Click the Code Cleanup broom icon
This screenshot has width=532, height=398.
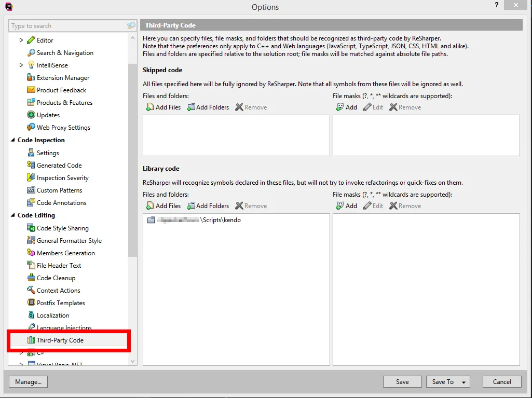[x=31, y=278]
